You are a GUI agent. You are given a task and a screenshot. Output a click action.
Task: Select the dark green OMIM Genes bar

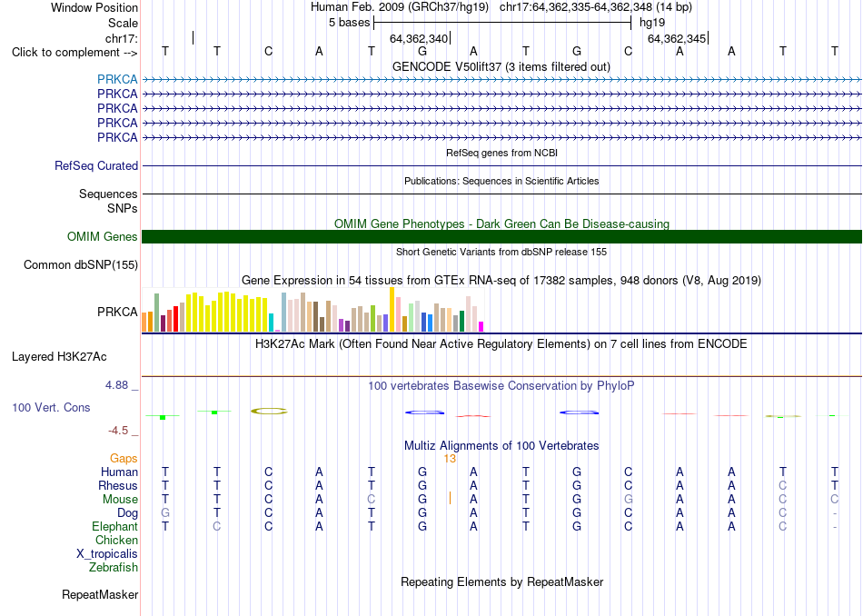point(501,237)
